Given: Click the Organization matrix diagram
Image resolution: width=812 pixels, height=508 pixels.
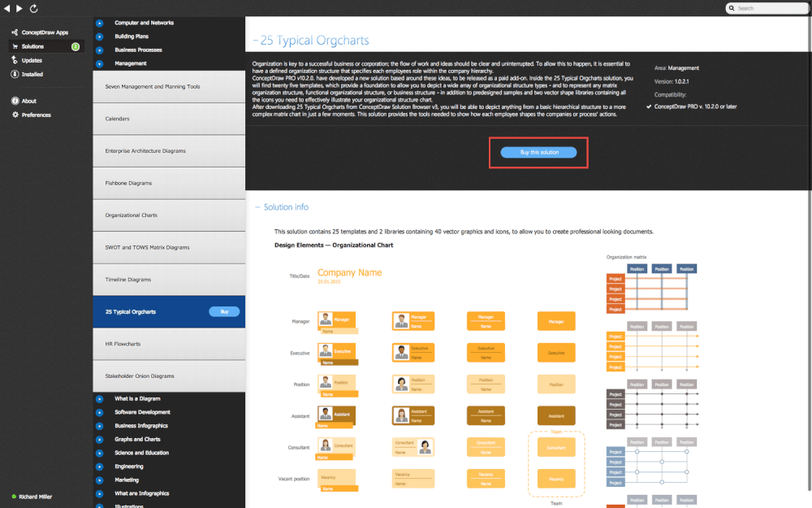Looking at the screenshot, I should [652, 289].
